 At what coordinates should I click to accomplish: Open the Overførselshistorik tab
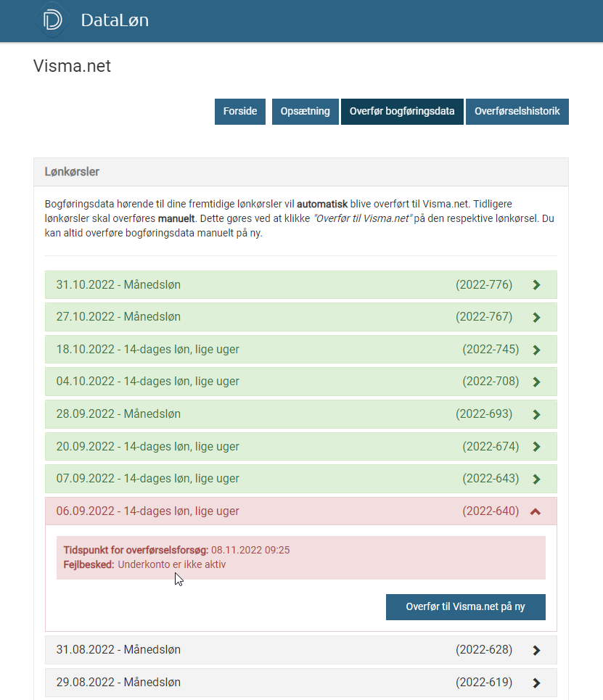click(x=517, y=112)
